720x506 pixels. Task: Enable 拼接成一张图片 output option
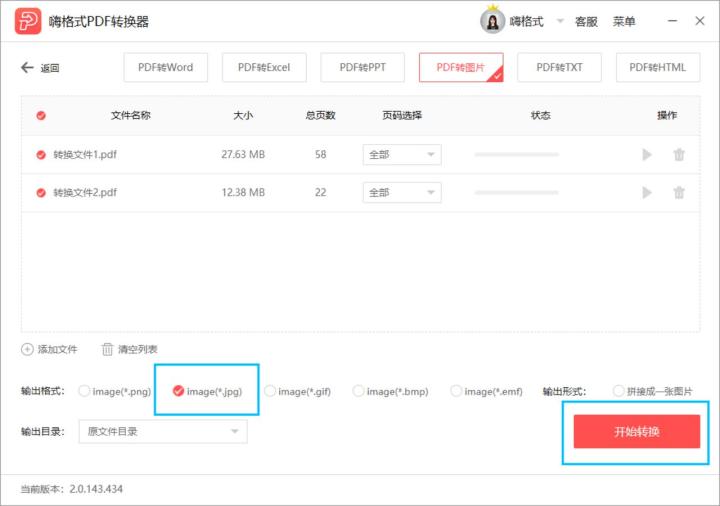[618, 391]
